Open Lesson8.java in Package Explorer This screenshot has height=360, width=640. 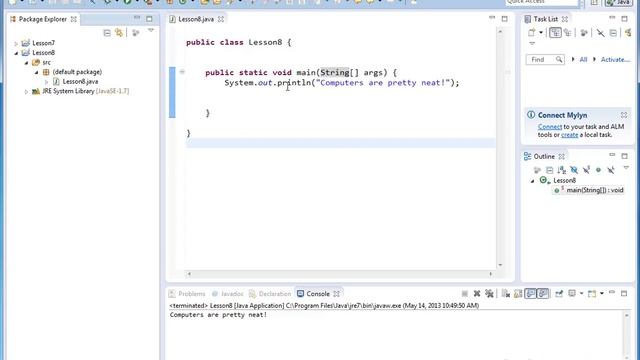click(80, 82)
